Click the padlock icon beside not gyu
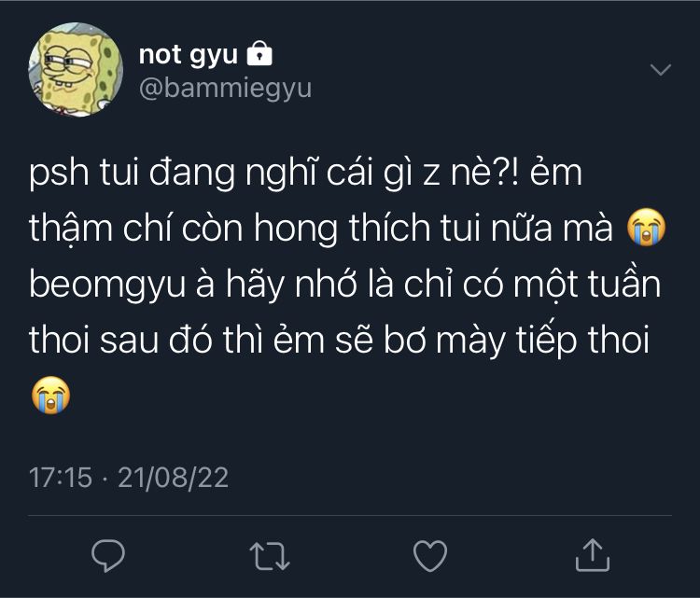This screenshot has height=598, width=700. [x=259, y=53]
